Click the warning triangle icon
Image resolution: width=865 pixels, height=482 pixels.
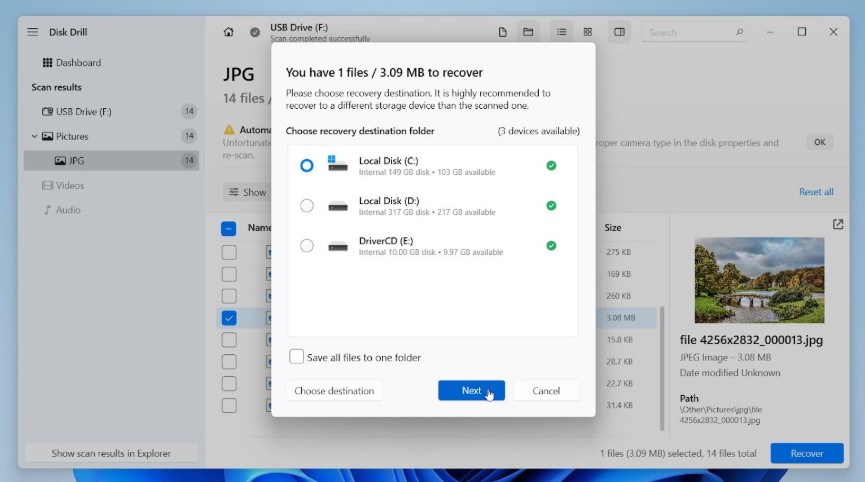pos(229,130)
